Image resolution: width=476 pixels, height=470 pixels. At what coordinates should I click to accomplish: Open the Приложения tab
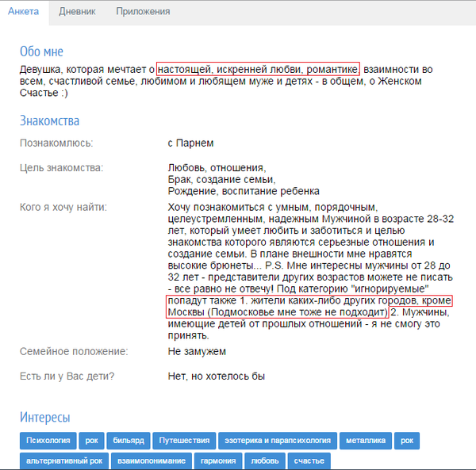click(143, 12)
